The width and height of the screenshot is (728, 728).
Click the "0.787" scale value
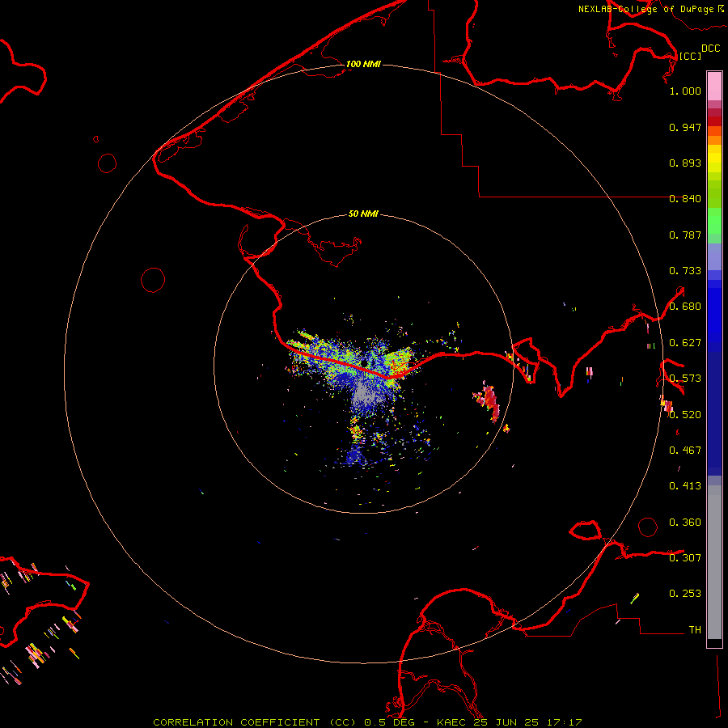pyautogui.click(x=685, y=235)
